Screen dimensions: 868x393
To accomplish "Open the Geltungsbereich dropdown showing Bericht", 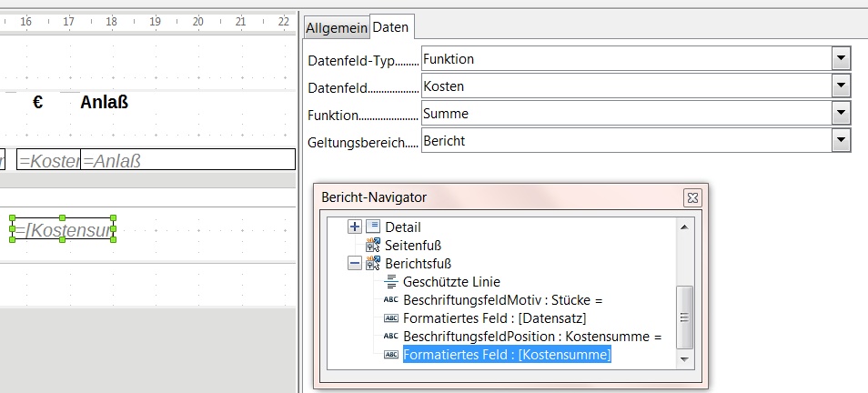I will [841, 140].
